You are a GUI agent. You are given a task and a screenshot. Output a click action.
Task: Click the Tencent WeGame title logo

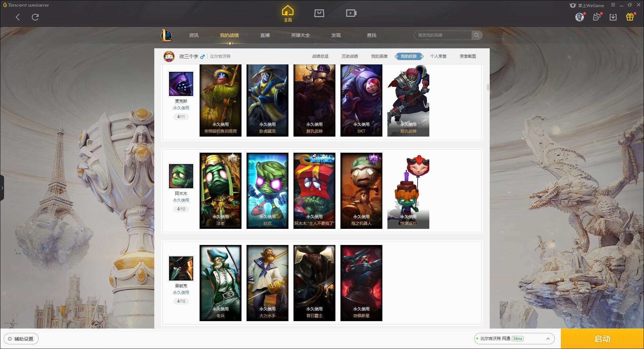click(x=26, y=5)
